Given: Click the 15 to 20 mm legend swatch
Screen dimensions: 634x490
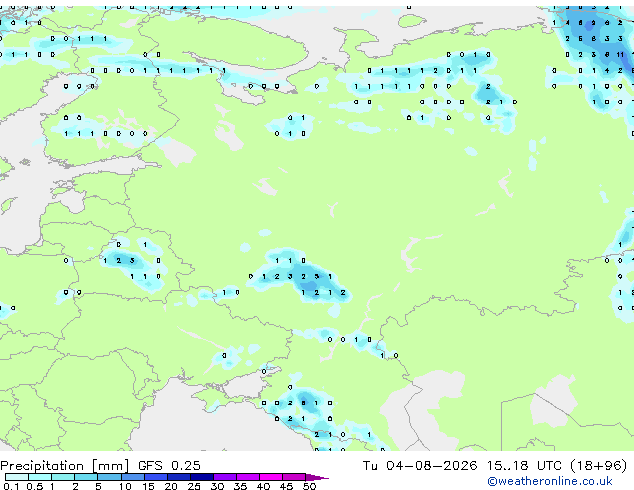Looking at the screenshot, I should click(x=155, y=477).
